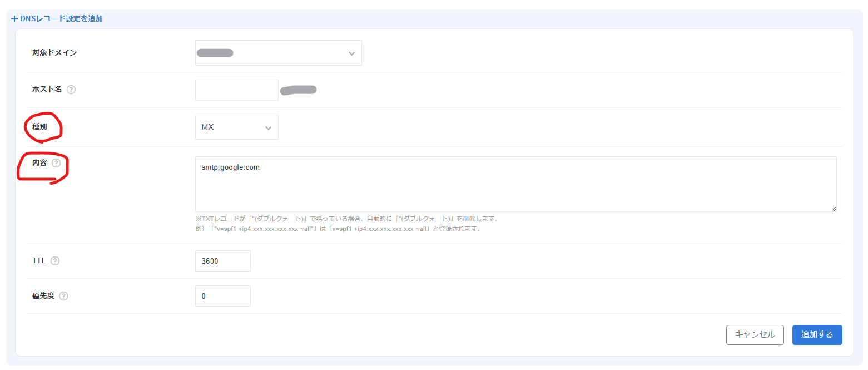The image size is (868, 370).
Task: Click the 追加する button
Action: click(817, 335)
